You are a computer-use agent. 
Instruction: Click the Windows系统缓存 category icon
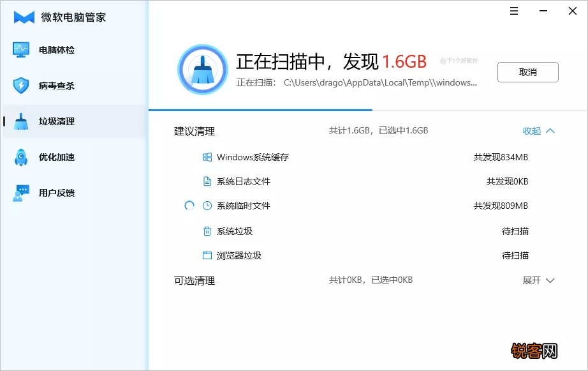[x=206, y=156]
